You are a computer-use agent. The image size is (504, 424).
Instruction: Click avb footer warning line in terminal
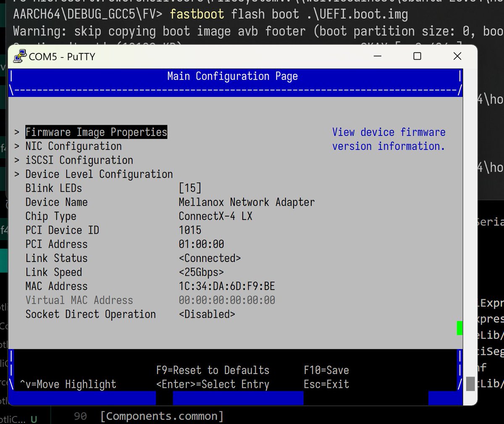(x=258, y=31)
